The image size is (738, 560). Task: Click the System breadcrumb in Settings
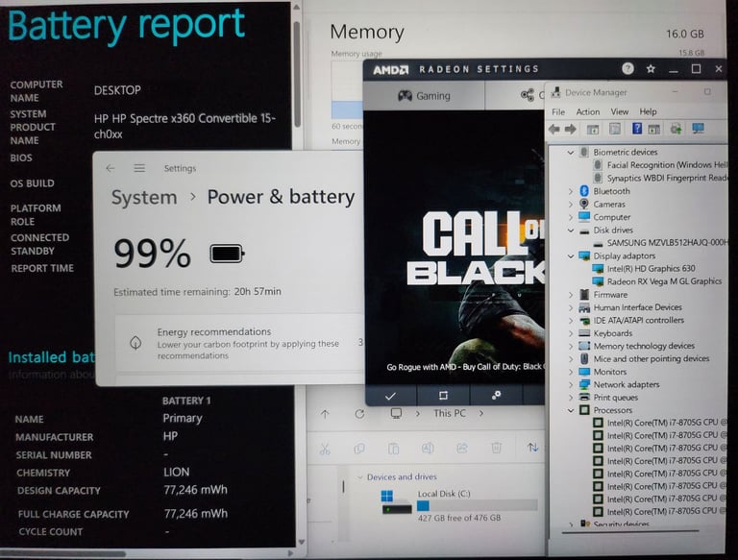click(x=144, y=198)
